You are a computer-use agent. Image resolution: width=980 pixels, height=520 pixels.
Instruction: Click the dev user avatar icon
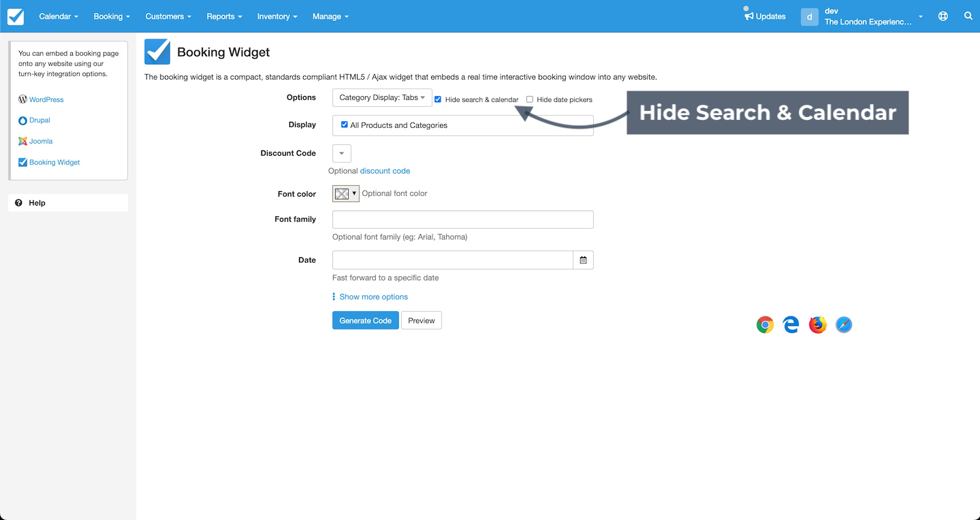pyautogui.click(x=809, y=16)
